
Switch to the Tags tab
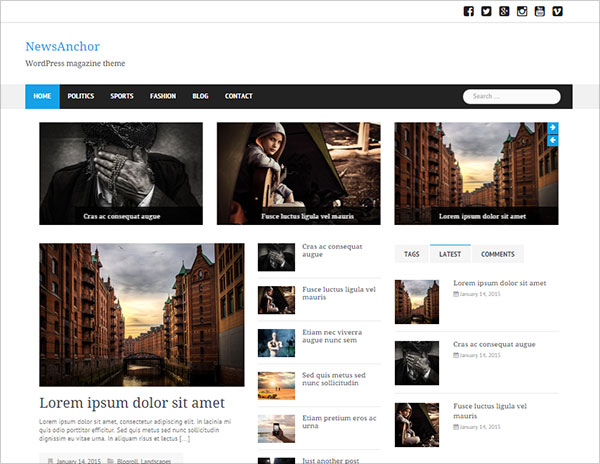(412, 254)
